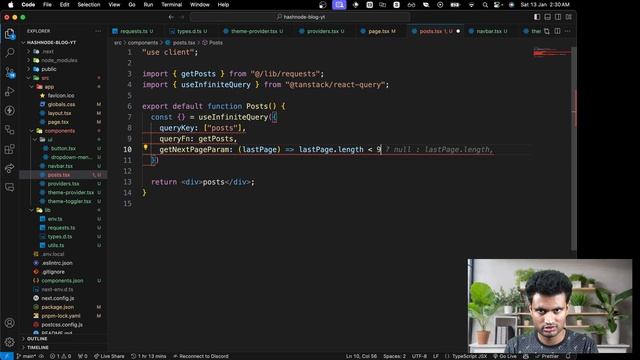The width and height of the screenshot is (640, 360).
Task: Open globals.css in the explorer
Action: [x=61, y=104]
